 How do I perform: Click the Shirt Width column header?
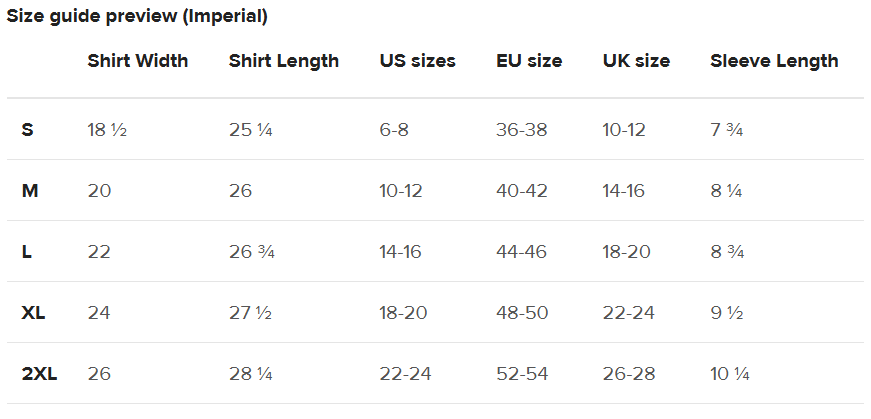[138, 61]
